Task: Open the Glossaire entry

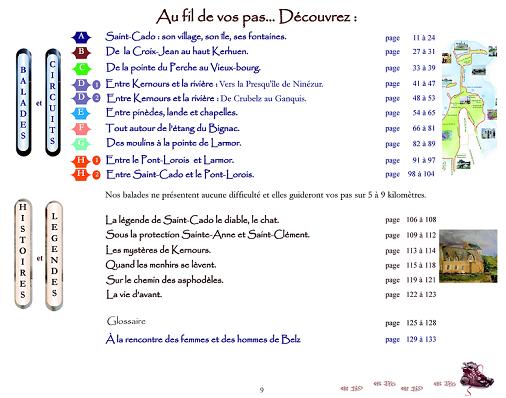Action: (x=126, y=321)
